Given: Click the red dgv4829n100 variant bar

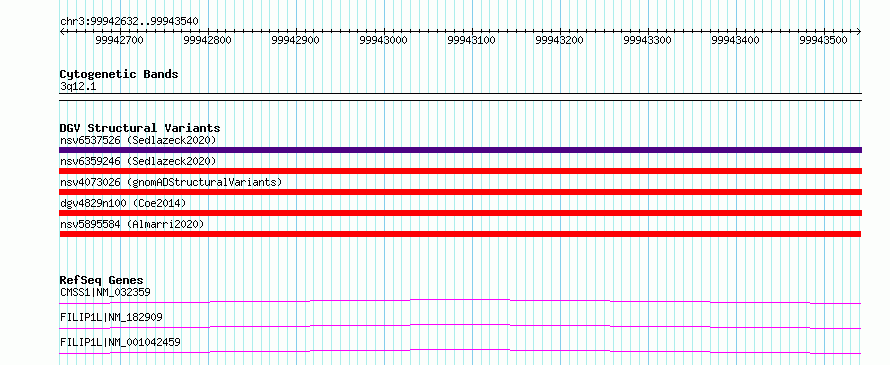Looking at the screenshot, I should click(460, 213).
